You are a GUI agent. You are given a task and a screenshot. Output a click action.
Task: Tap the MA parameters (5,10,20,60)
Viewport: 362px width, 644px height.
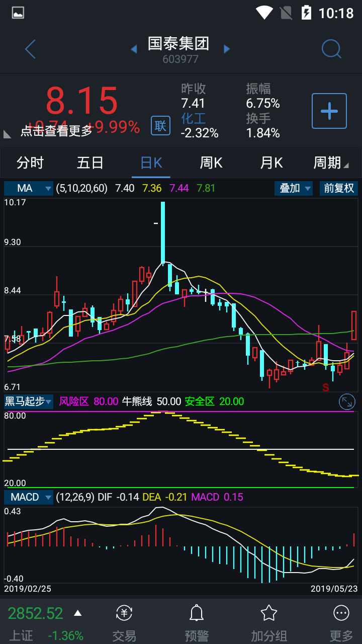click(x=81, y=188)
